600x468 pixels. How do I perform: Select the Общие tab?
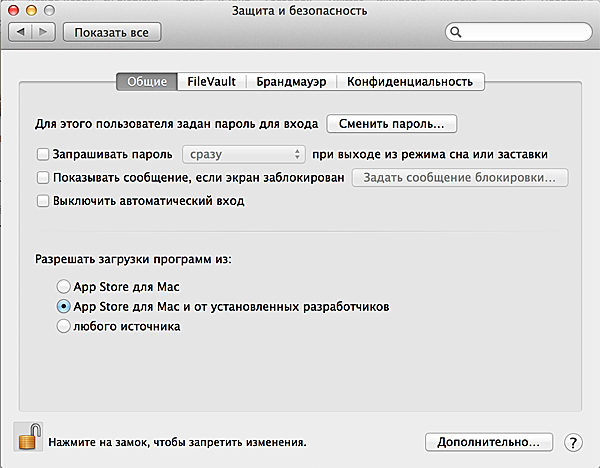[x=147, y=82]
